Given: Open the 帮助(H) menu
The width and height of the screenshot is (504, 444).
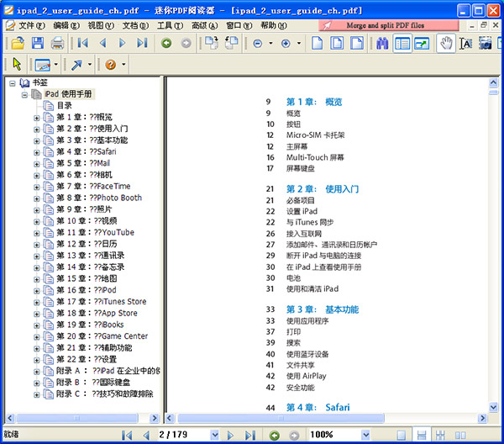Looking at the screenshot, I should click(x=274, y=25).
